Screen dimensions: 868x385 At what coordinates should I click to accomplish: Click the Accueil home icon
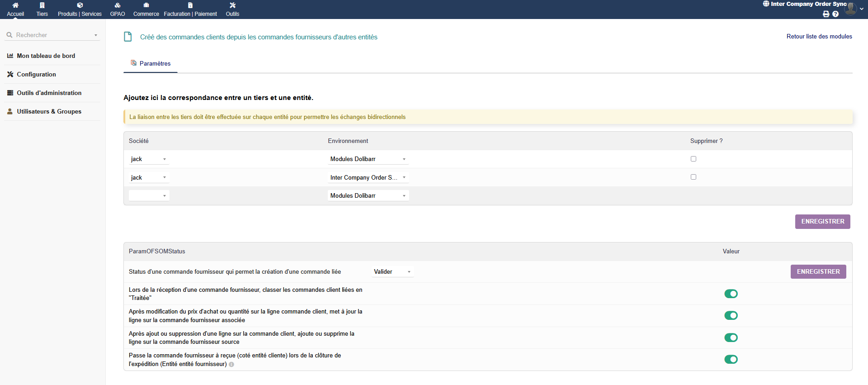15,5
